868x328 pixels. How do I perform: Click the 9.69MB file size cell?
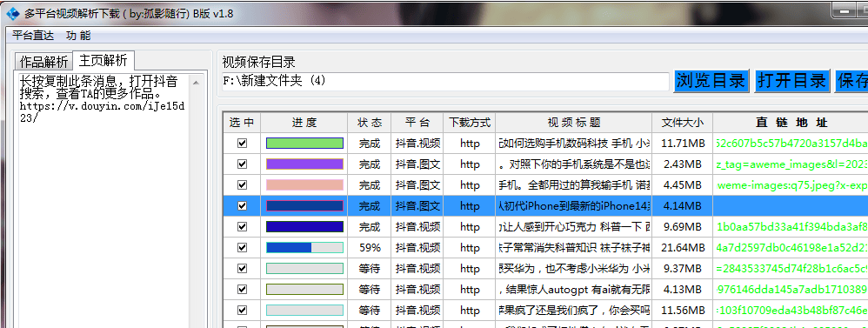tap(683, 226)
